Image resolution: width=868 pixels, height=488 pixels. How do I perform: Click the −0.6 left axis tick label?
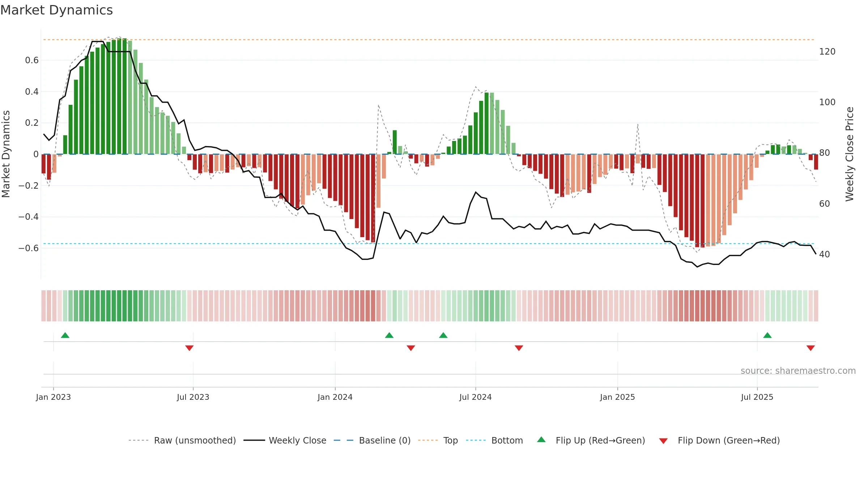click(x=29, y=248)
